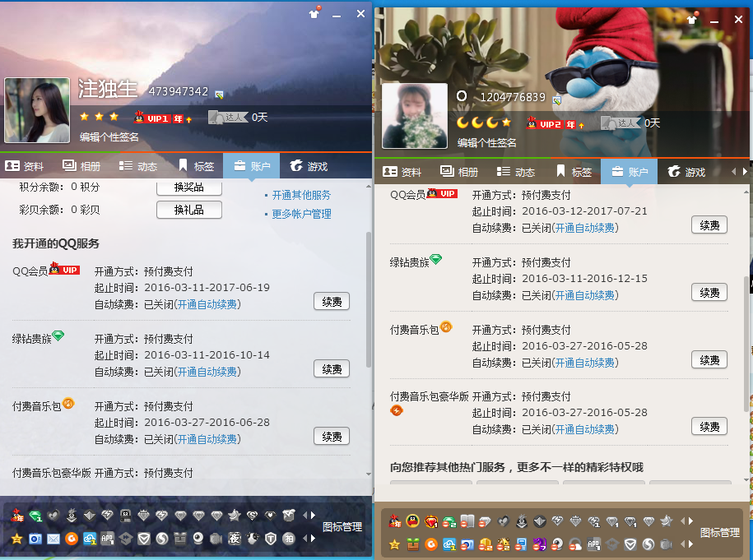753x560 pixels.
Task: Click 编辑个性签名 field in 1204776839 window
Action: point(487,142)
